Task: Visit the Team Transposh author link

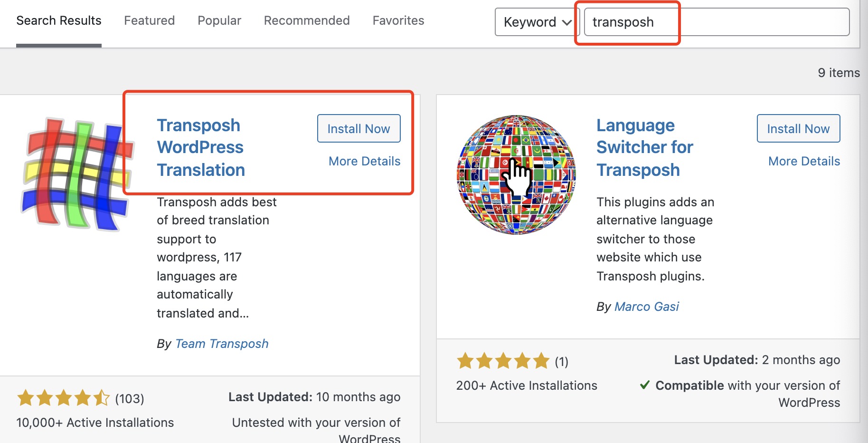Action: tap(222, 344)
